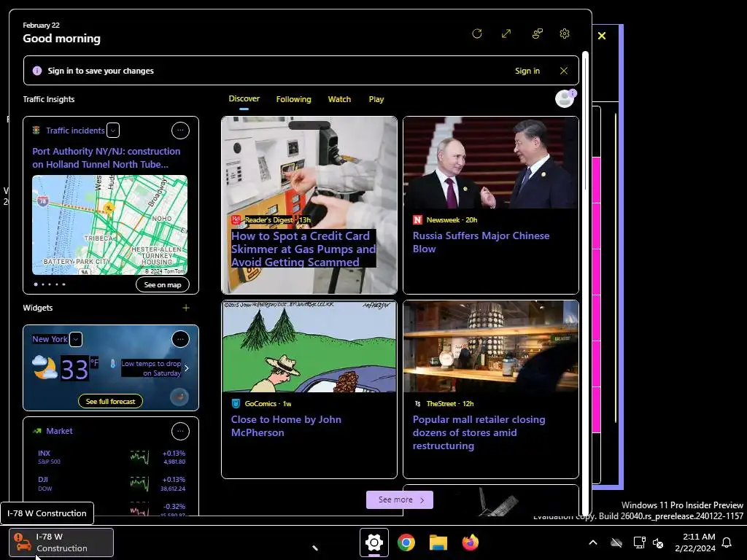Screen dimensions: 747x560
Task: Dismiss the sign-in banner
Action: 564,71
